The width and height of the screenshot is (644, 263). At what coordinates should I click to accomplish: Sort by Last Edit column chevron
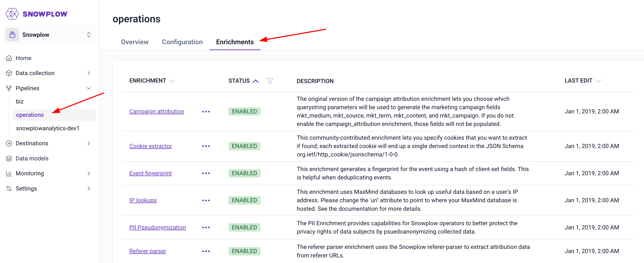coord(598,81)
